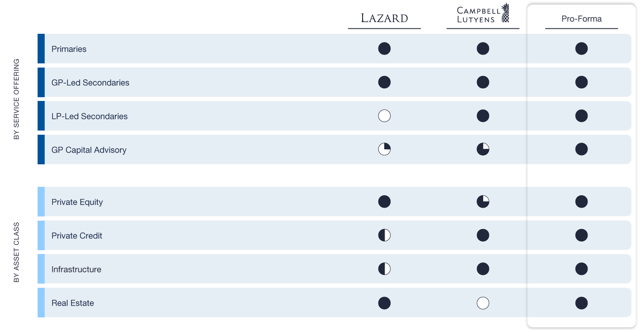Click Lazard's full circle for Real Estate
Image resolution: width=644 pixels, height=332 pixels.
[x=384, y=303]
